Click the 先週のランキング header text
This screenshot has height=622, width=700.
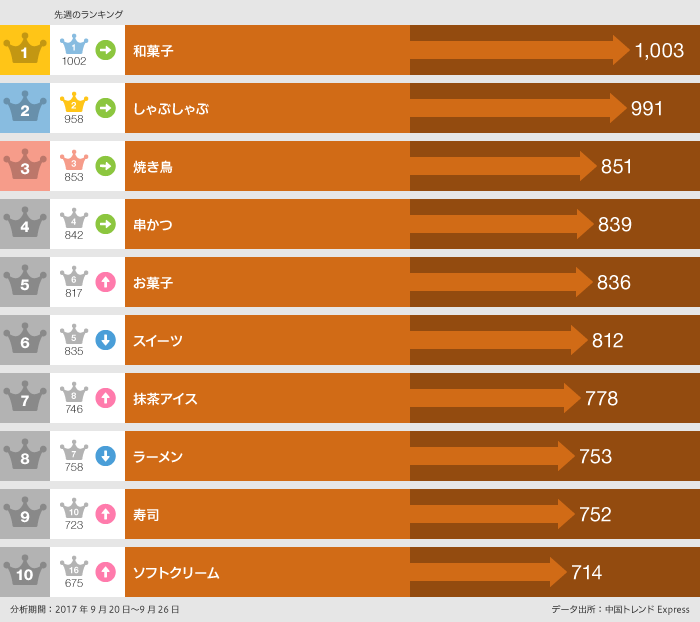[88, 14]
